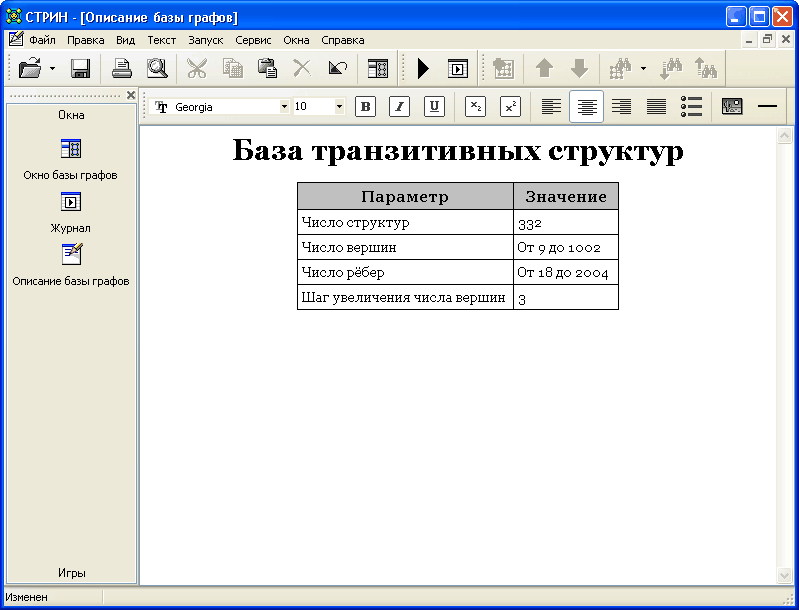Close the side panel with X
The height and width of the screenshot is (610, 799).
point(131,95)
